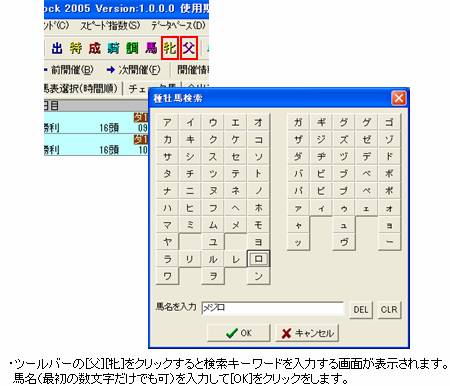Screen dimensions: 450x386
Task: Go to 前開催(B) previous meeting
Action: (68, 70)
